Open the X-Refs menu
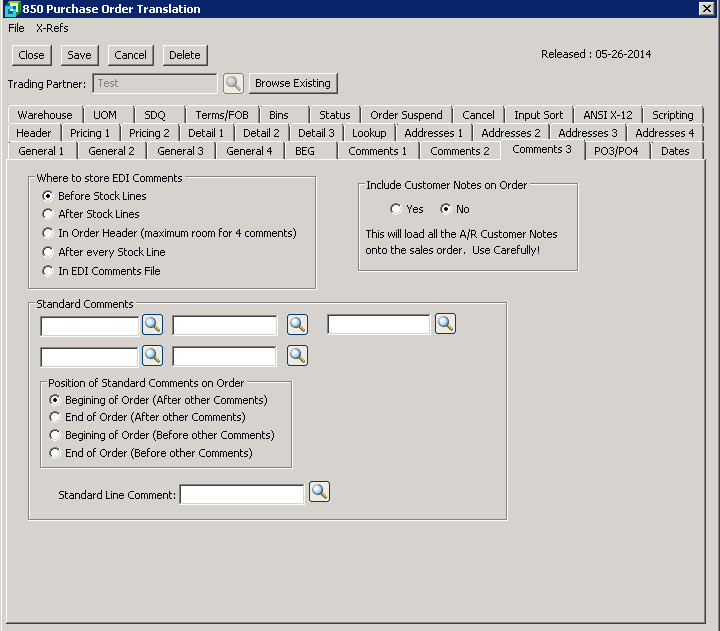 tap(52, 28)
